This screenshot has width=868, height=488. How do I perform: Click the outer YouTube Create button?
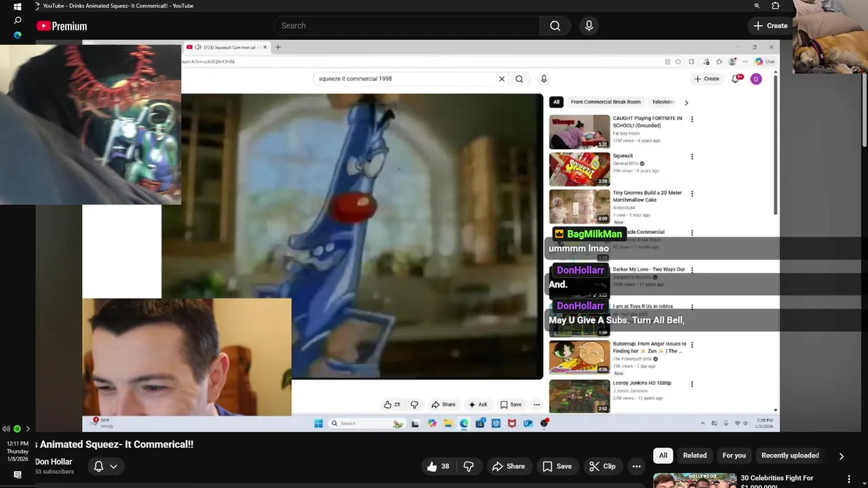[770, 26]
